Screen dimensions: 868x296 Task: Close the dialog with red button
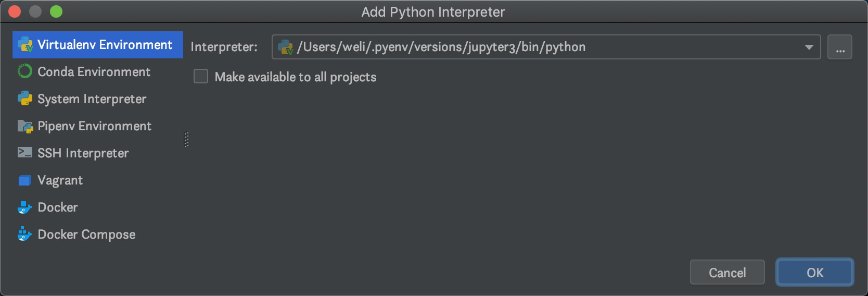(x=15, y=11)
